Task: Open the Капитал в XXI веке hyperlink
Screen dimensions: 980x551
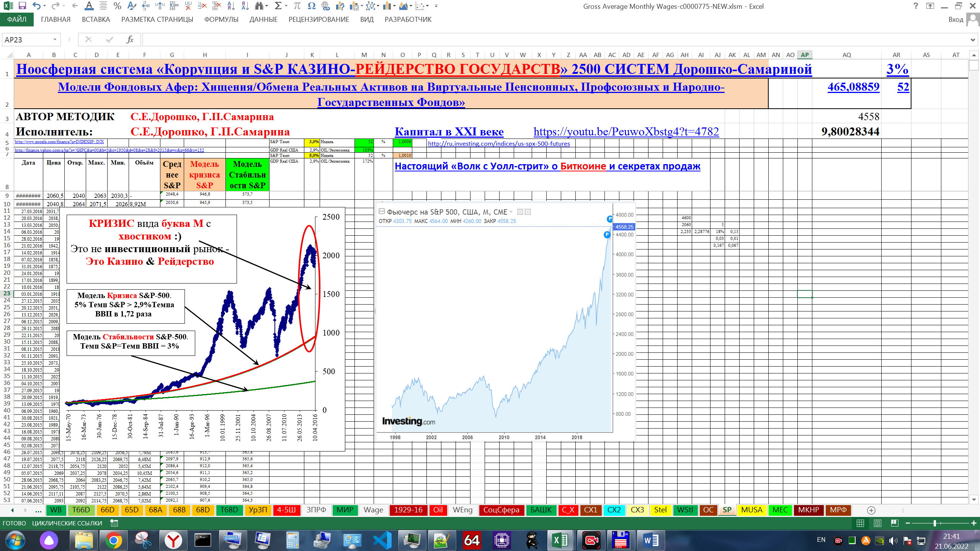Action: point(449,132)
